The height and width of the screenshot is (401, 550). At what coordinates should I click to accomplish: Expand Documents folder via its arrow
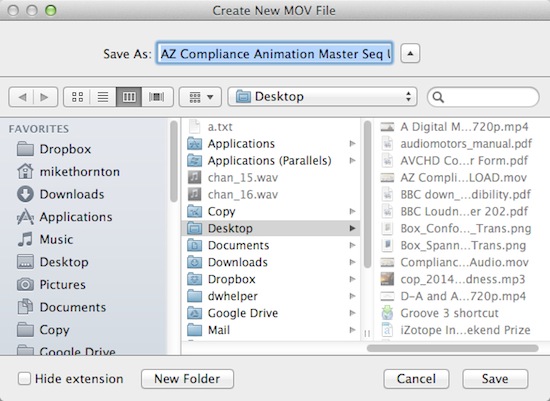[x=352, y=245]
